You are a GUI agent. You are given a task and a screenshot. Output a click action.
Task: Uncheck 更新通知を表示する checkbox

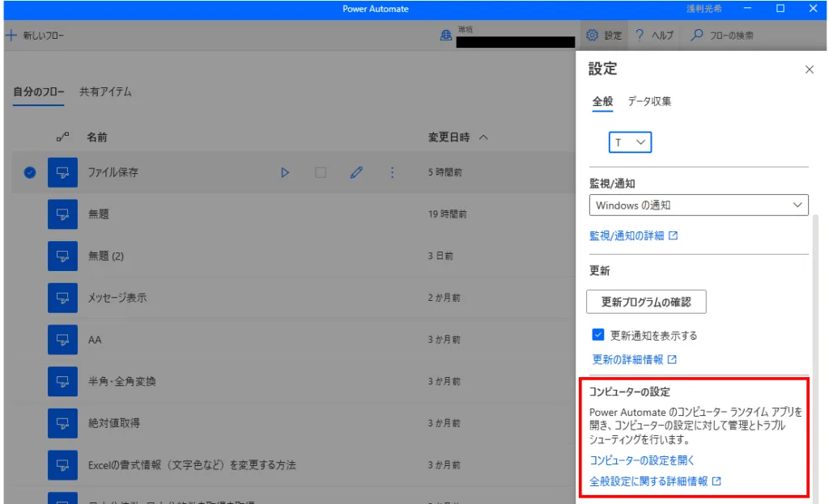(598, 334)
